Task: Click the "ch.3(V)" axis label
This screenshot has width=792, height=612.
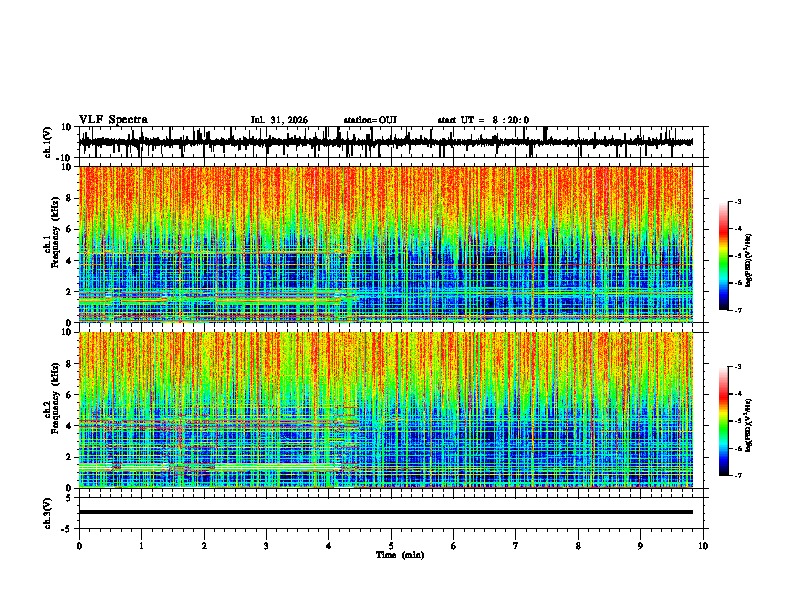Action: pyautogui.click(x=48, y=513)
